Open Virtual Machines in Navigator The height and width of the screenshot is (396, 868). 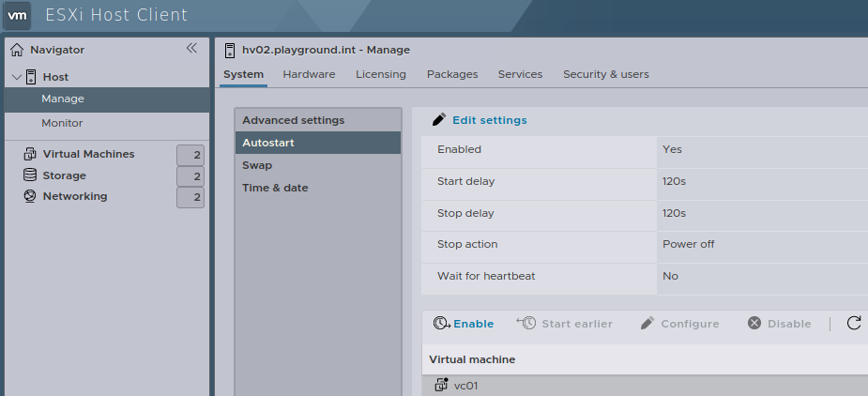[x=88, y=154]
